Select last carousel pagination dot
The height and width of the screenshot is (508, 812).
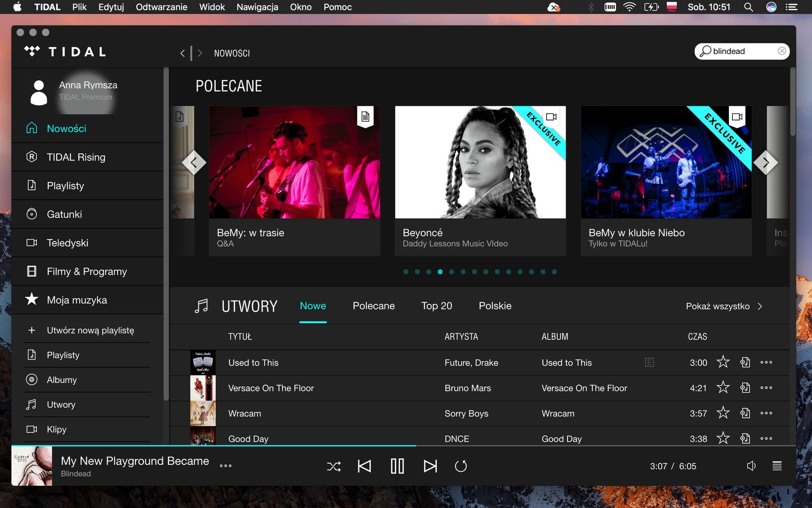pyautogui.click(x=554, y=272)
